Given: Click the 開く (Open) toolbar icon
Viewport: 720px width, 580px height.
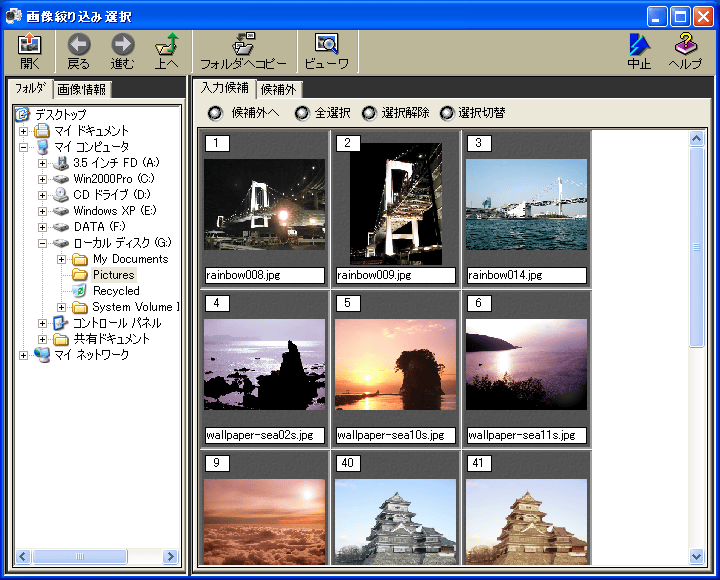Looking at the screenshot, I should (30, 45).
